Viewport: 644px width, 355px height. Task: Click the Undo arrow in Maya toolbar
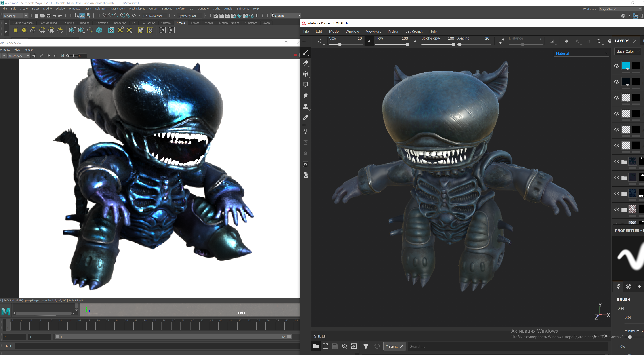click(x=55, y=15)
